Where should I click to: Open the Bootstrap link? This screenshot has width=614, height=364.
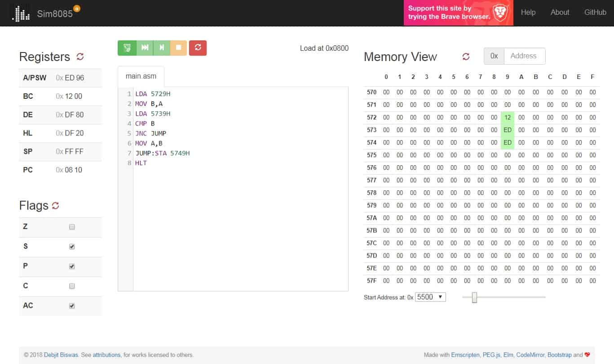560,355
